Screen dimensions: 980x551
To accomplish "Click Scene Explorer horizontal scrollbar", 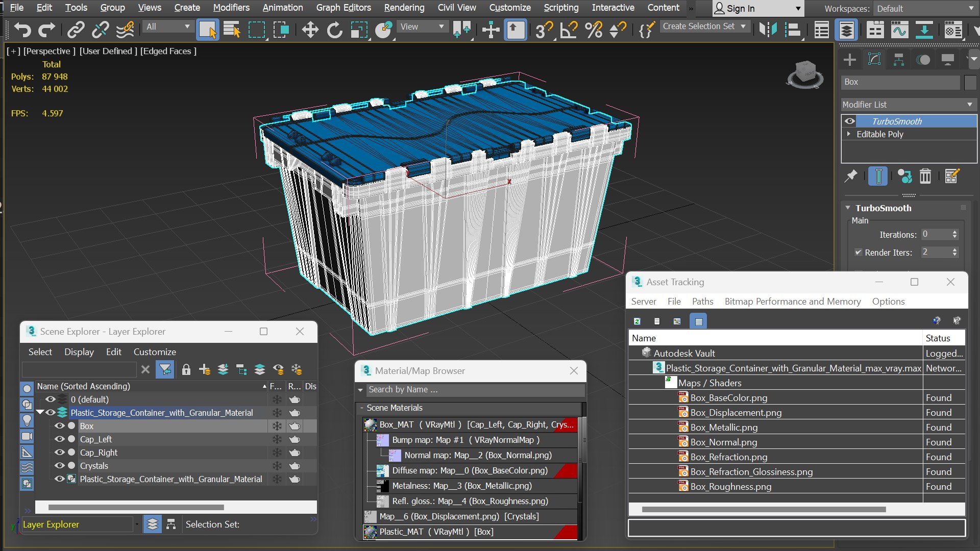I will tap(136, 508).
